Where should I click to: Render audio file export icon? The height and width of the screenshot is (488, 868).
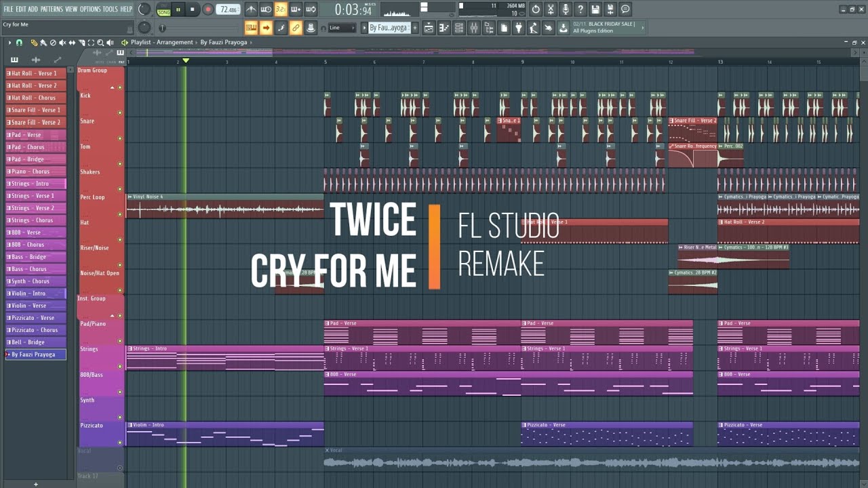click(610, 9)
